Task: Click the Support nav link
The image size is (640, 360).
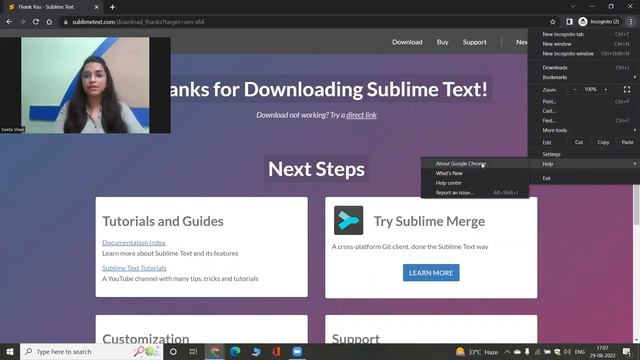Action: 474,42
